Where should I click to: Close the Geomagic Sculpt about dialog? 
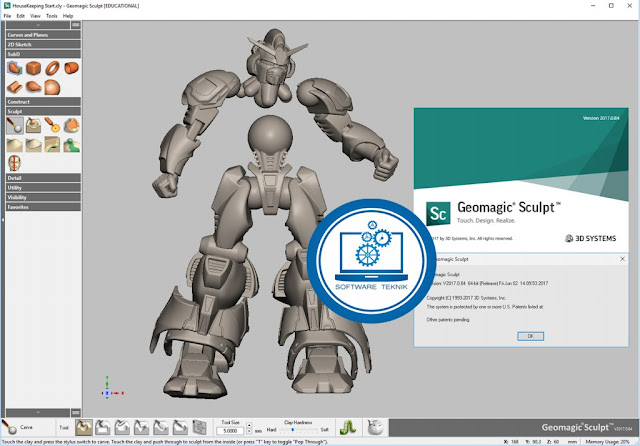[x=622, y=259]
